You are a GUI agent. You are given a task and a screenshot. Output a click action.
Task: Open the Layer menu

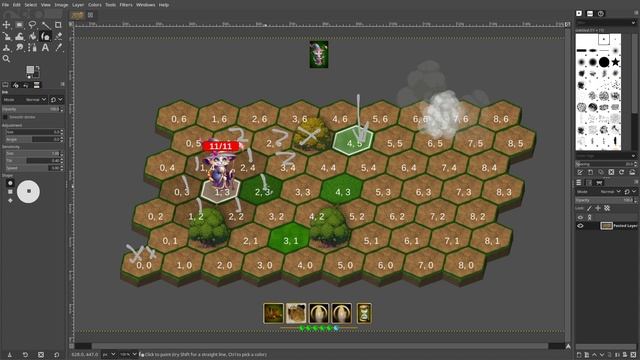tap(78, 5)
